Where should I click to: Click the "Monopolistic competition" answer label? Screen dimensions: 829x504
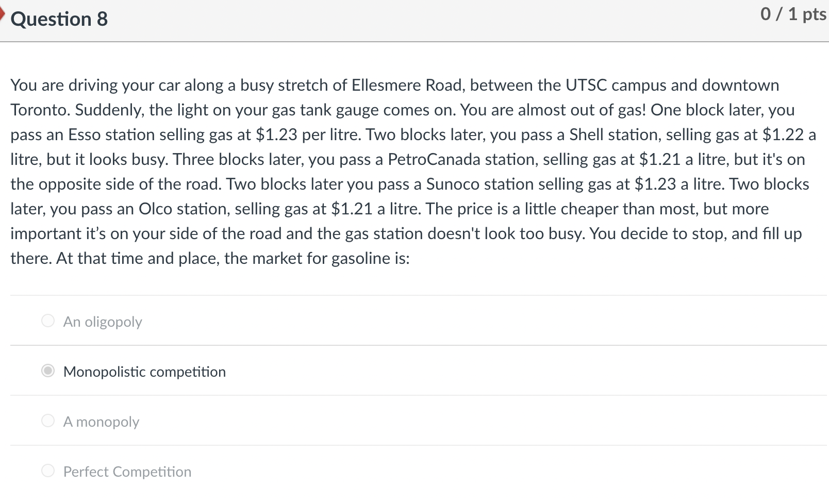pyautogui.click(x=144, y=372)
